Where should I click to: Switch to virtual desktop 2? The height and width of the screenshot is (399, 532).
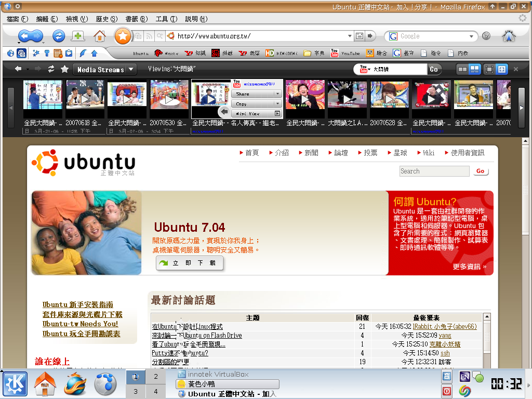point(156,376)
